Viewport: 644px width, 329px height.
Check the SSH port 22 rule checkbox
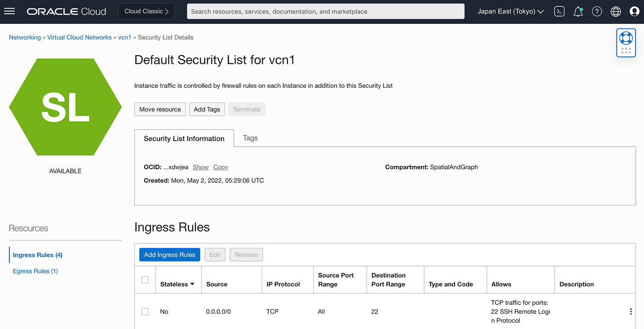pos(145,312)
